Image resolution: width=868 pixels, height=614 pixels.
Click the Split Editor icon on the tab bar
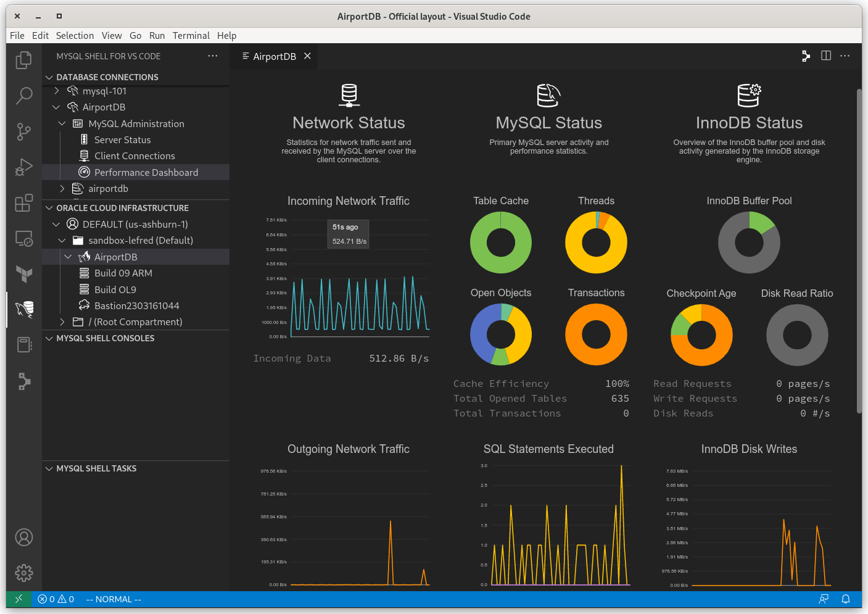pyautogui.click(x=825, y=56)
